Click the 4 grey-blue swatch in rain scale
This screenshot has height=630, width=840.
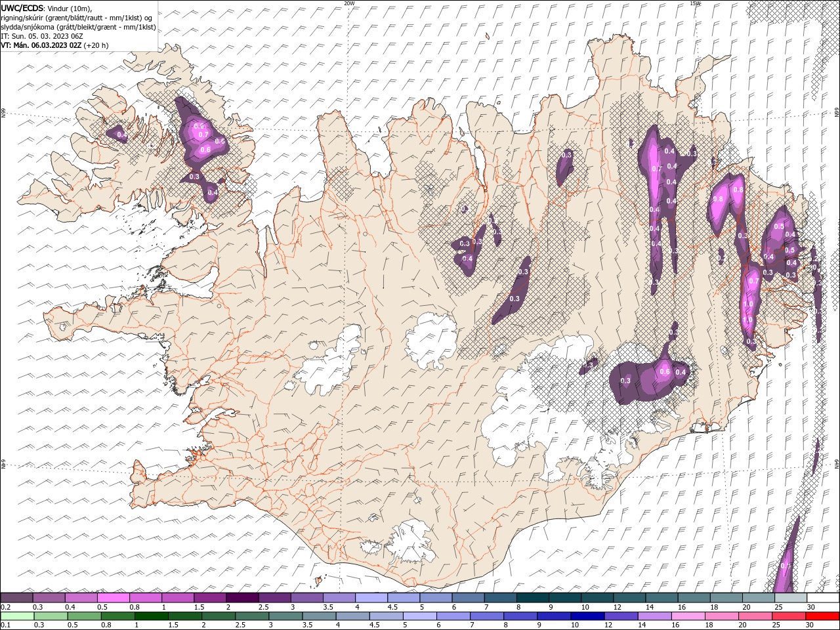(x=352, y=616)
